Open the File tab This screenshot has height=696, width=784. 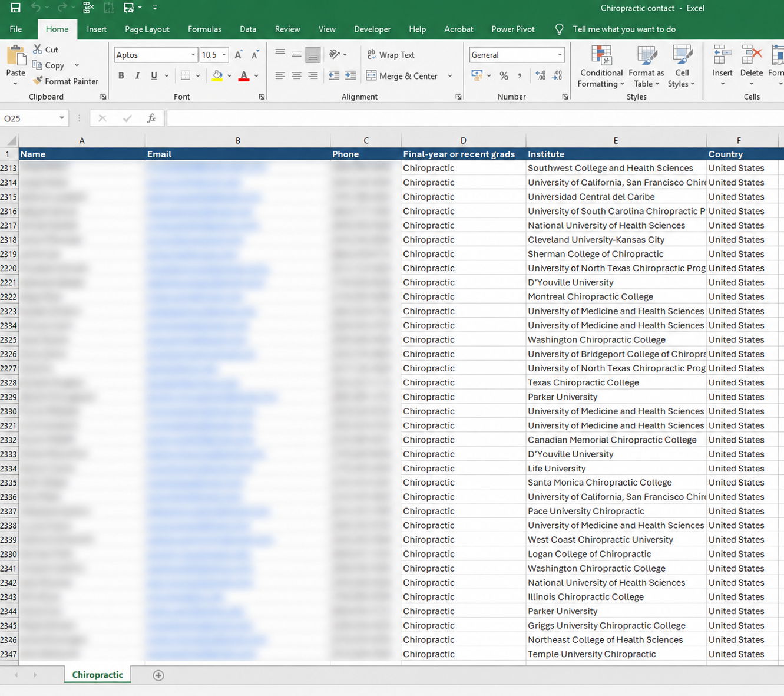(x=16, y=29)
